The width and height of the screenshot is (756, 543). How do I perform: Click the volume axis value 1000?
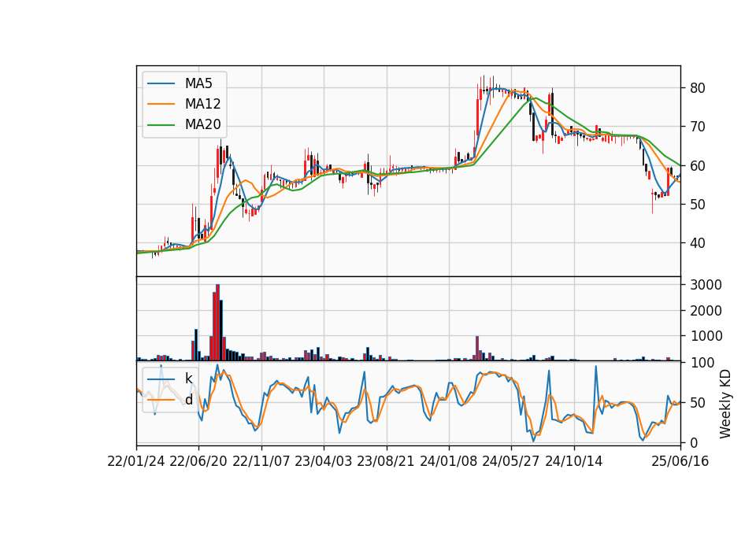[706, 336]
